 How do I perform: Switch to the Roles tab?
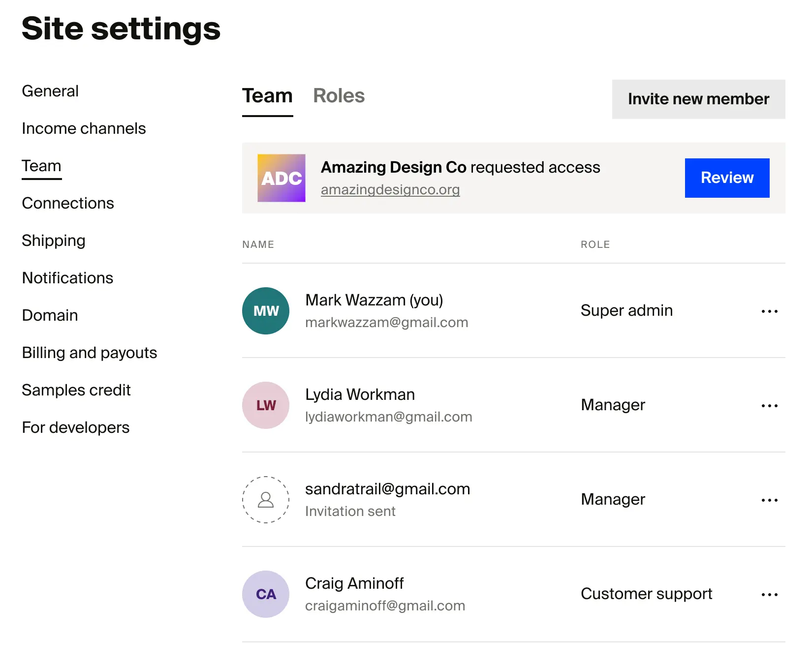coord(339,96)
